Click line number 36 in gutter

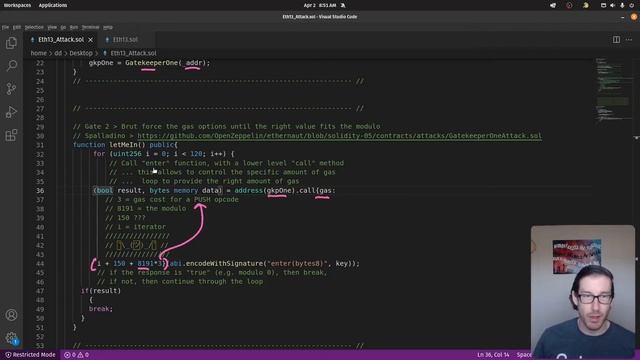(x=40, y=191)
